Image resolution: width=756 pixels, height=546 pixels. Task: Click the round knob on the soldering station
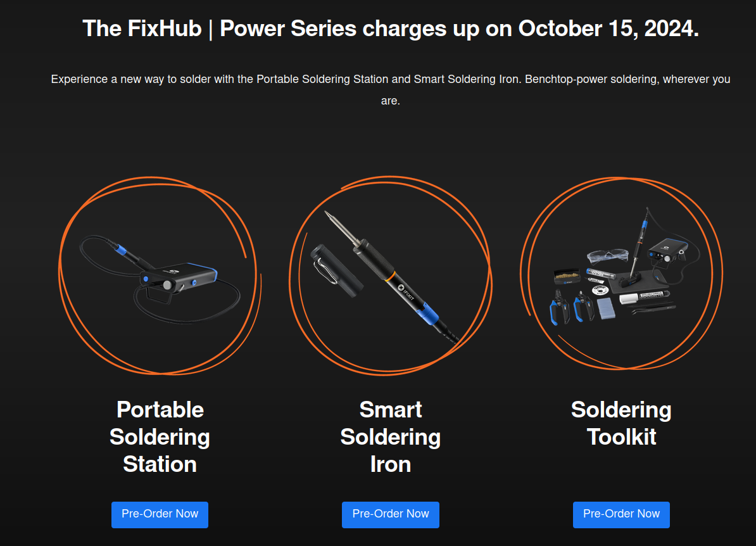(x=167, y=285)
